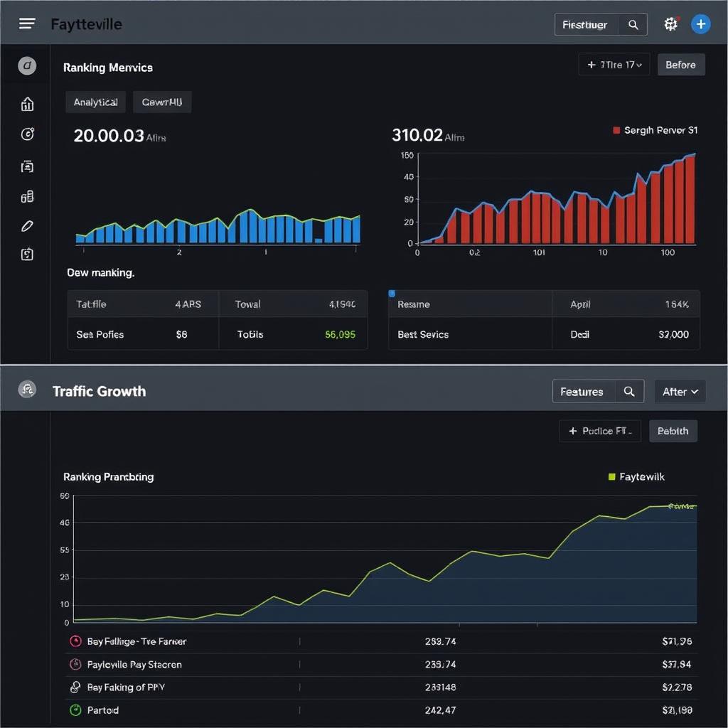Select the pencil edit icon in the sidebar

27,225
